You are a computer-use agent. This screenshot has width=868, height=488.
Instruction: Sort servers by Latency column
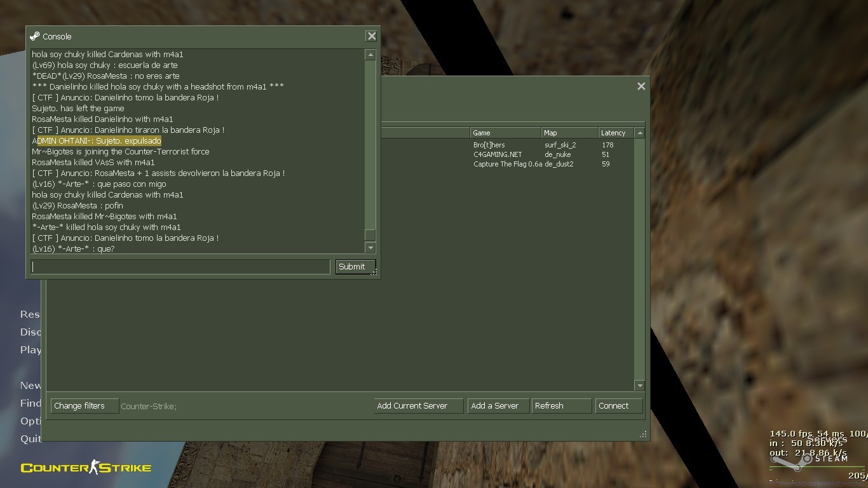[x=616, y=133]
